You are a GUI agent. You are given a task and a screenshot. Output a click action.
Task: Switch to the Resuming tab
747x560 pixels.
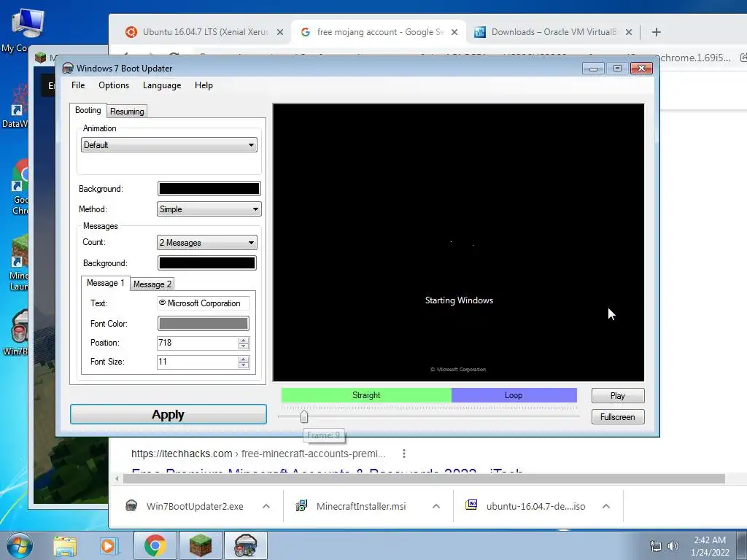[x=127, y=112]
